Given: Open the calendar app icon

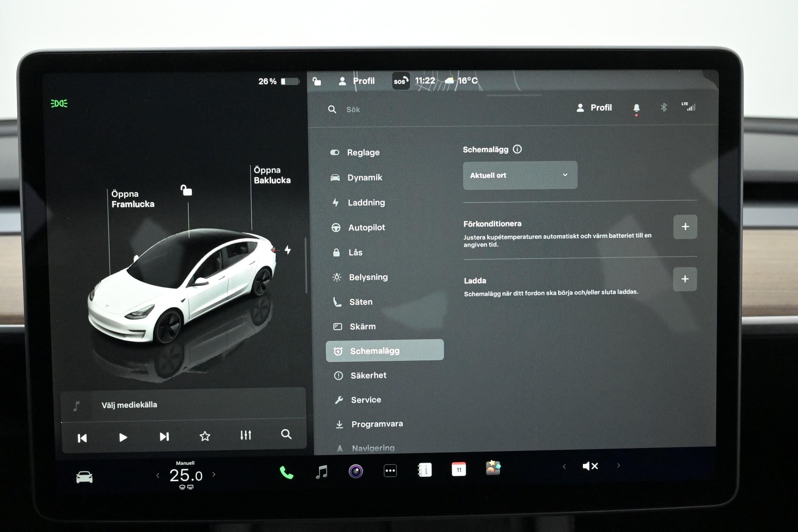Looking at the screenshot, I should point(459,469).
